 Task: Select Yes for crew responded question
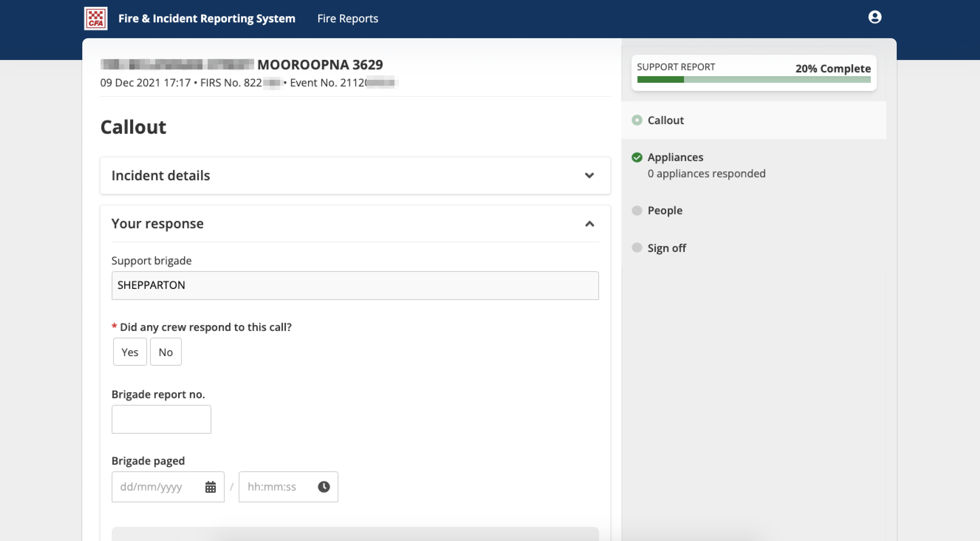click(130, 352)
